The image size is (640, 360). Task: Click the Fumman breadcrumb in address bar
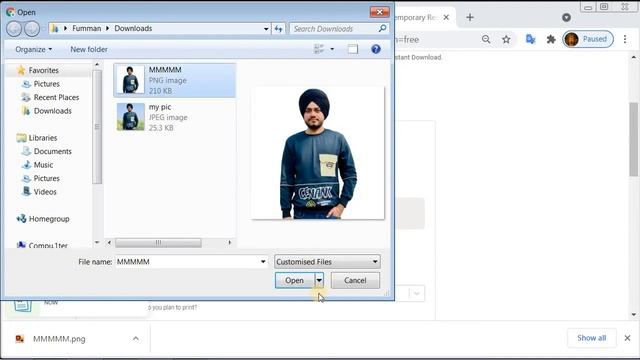pyautogui.click(x=86, y=28)
